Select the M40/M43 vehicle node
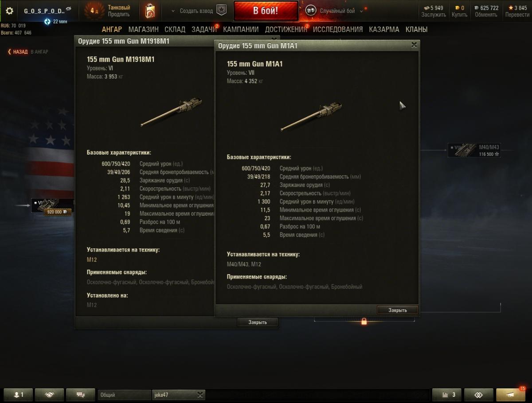The width and height of the screenshot is (532, 403). coord(474,150)
